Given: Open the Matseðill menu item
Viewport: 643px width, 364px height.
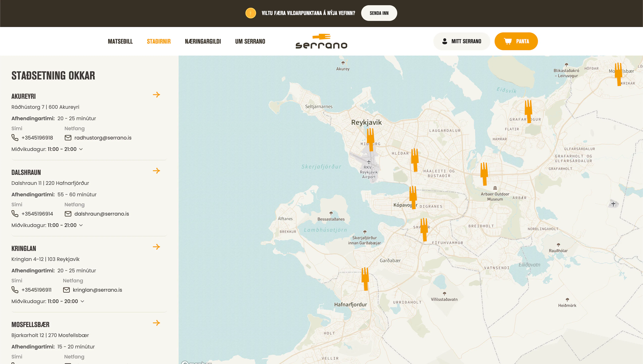Looking at the screenshot, I should point(120,41).
